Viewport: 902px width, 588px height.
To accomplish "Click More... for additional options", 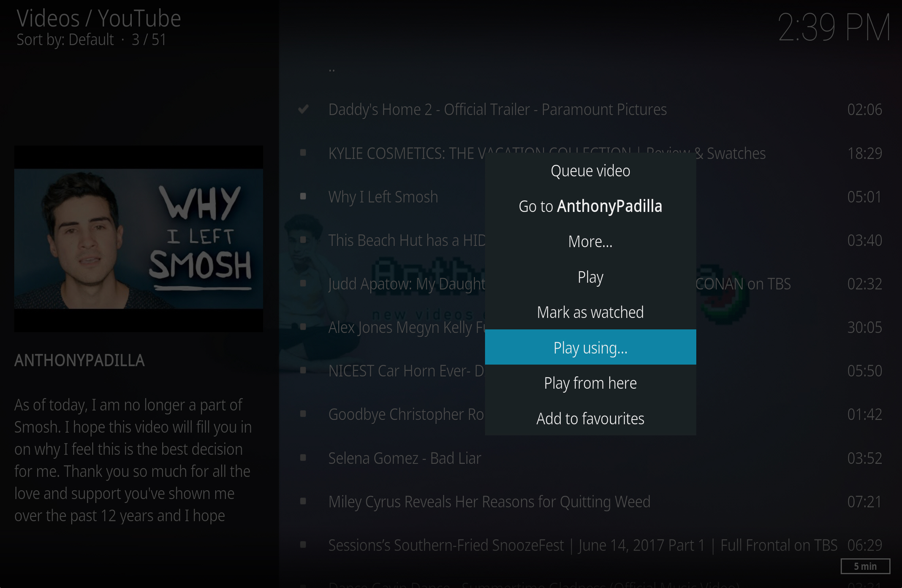I will (590, 241).
